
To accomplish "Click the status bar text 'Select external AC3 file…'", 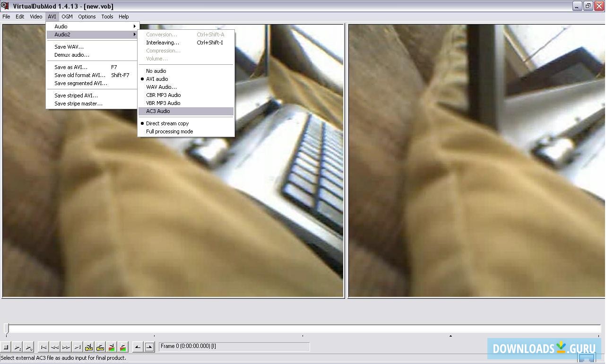I will click(x=64, y=358).
